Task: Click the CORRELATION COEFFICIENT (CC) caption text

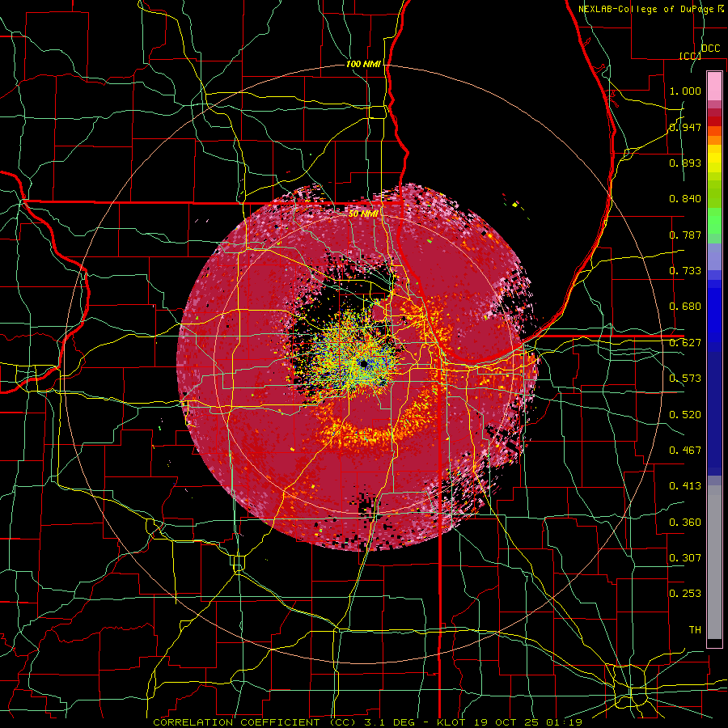Action: (x=255, y=722)
